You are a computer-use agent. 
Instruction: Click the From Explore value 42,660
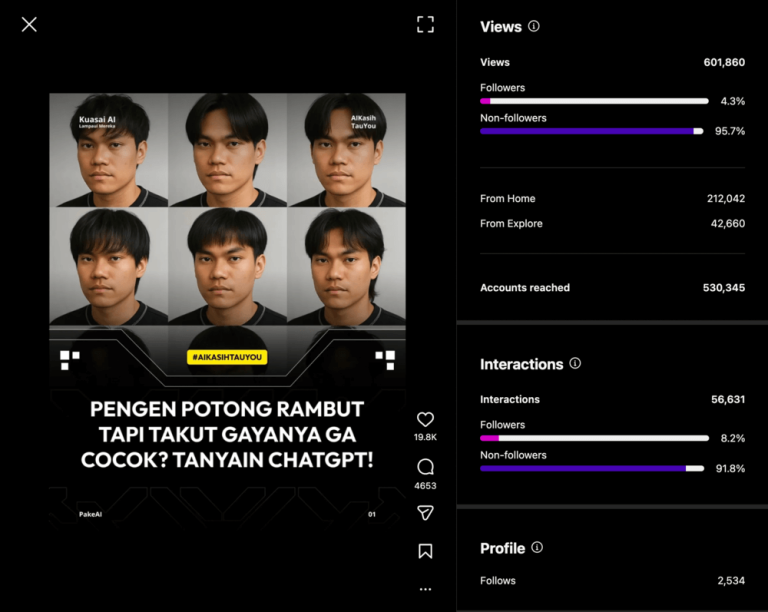(727, 223)
